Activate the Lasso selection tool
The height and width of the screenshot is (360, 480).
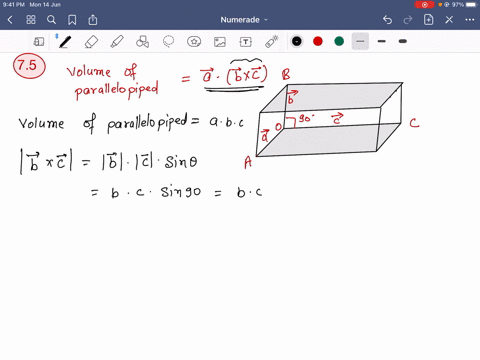tap(168, 42)
